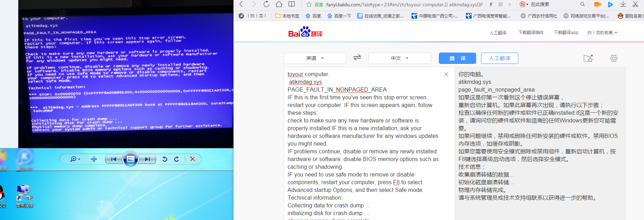Open the browser home page
This screenshot has height=220, width=644.
point(279,4)
